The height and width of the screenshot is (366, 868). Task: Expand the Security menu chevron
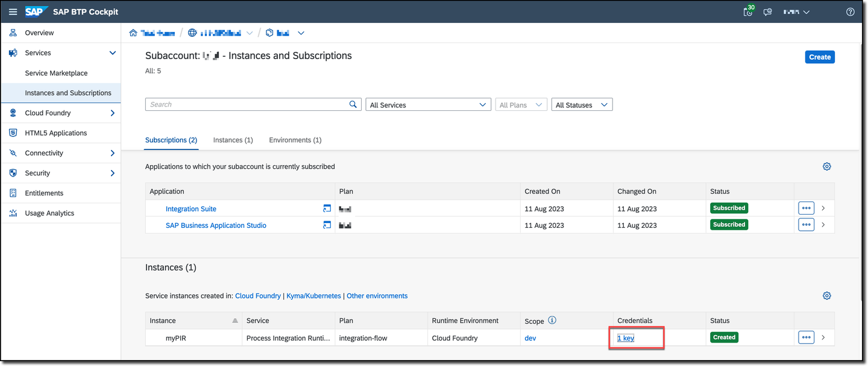point(112,173)
